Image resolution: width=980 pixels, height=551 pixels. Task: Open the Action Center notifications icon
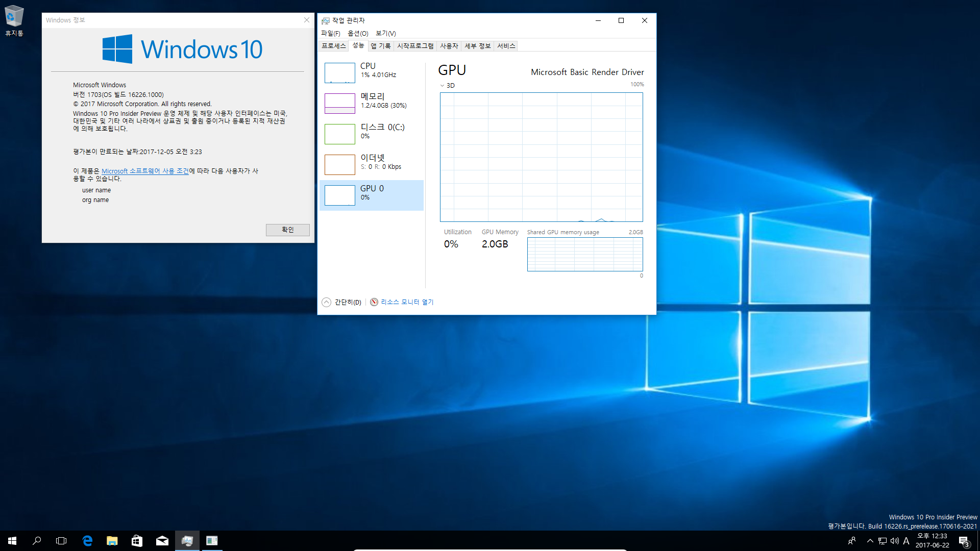pyautogui.click(x=964, y=541)
